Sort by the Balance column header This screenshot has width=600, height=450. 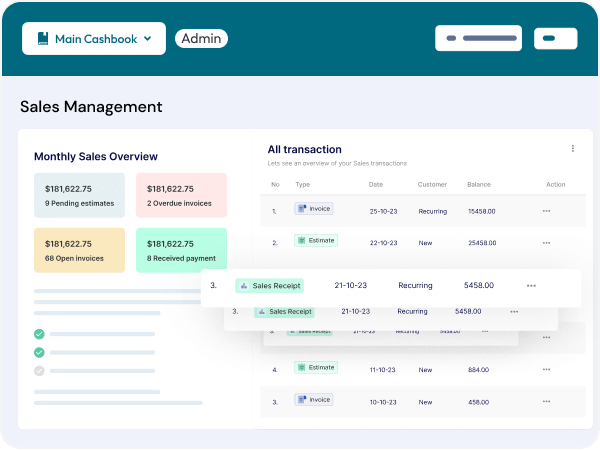478,184
